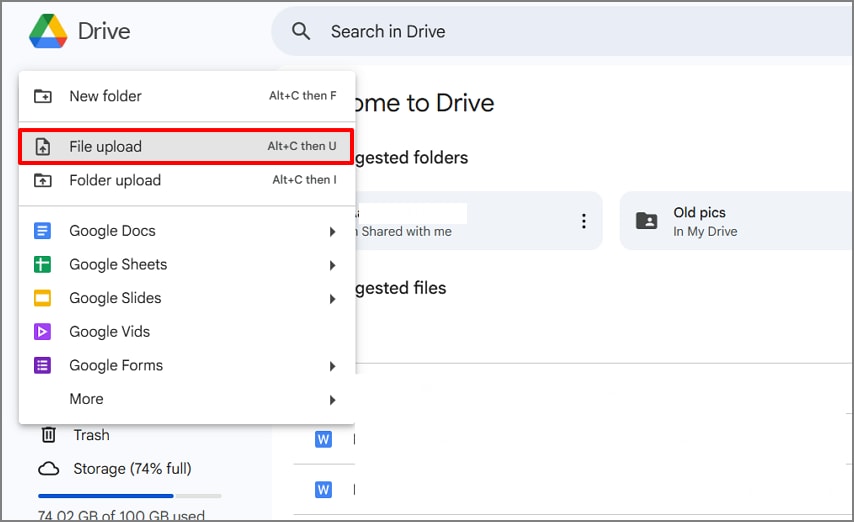This screenshot has height=522, width=854.
Task: Click the Google Docs icon
Action: pos(43,231)
